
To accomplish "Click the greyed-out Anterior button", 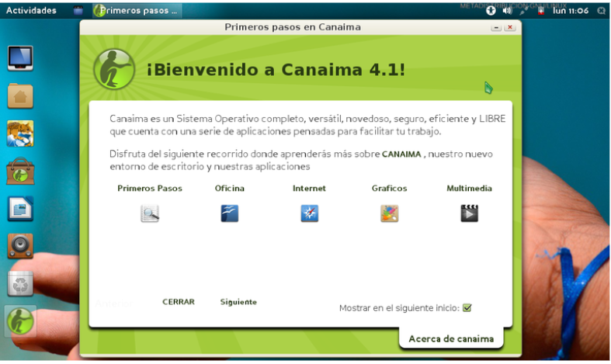I will 114,303.
